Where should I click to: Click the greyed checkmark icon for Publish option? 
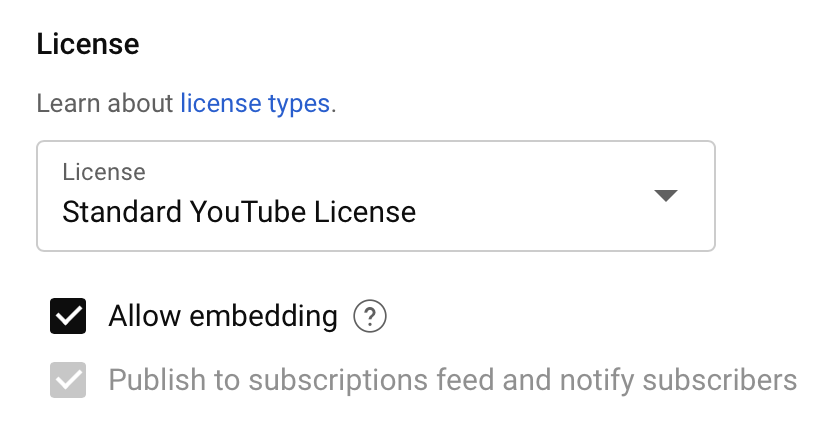pyautogui.click(x=68, y=380)
